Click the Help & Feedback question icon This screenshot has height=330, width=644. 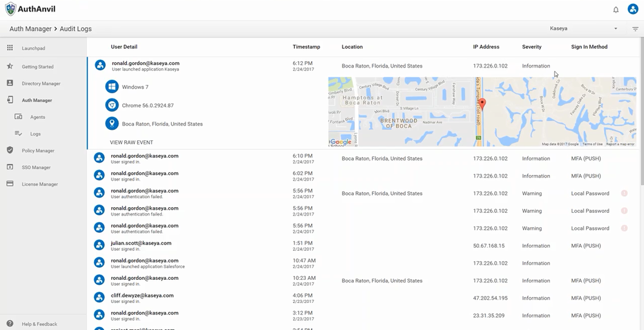click(10, 324)
